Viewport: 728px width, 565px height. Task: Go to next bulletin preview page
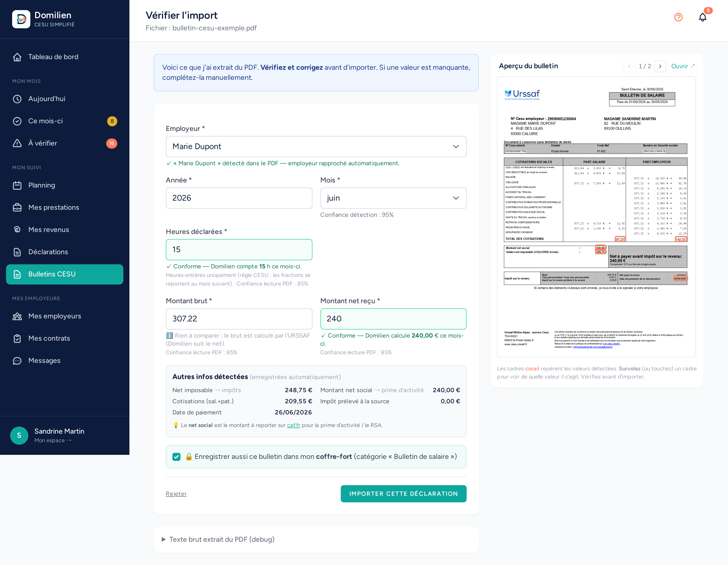tap(660, 66)
